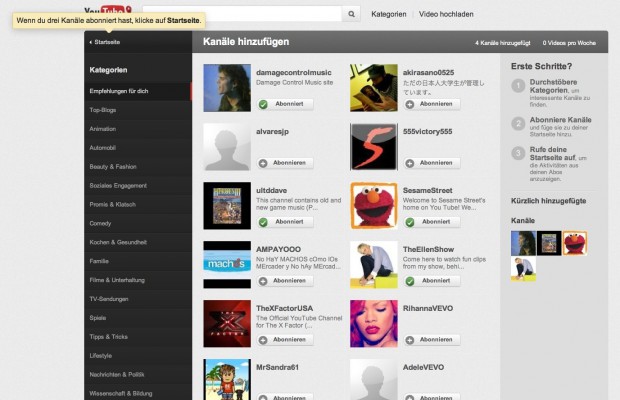Image resolution: width=620 pixels, height=400 pixels.
Task: Click recently added Ellen small thumbnail
Action: pyautogui.click(x=524, y=269)
